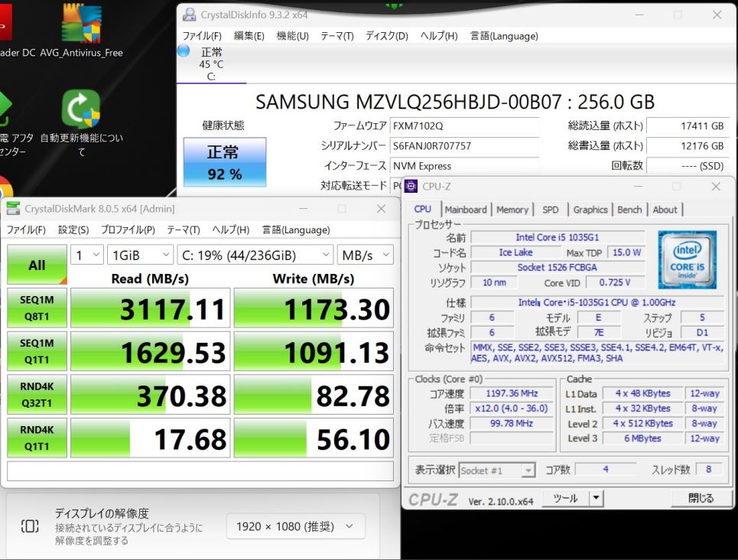The width and height of the screenshot is (738, 560).
Task: Open the 自動更新機能について desktop shortcut
Action: point(81,122)
